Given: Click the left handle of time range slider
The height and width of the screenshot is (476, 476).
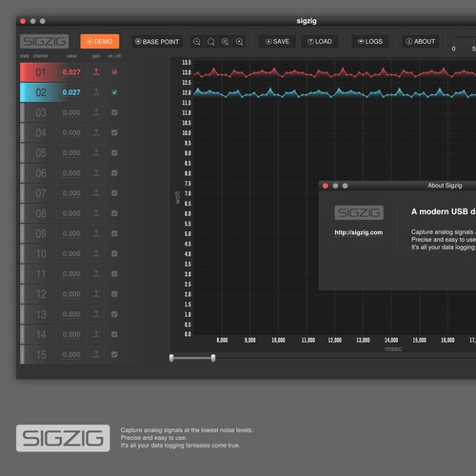Looking at the screenshot, I should click(x=171, y=358).
